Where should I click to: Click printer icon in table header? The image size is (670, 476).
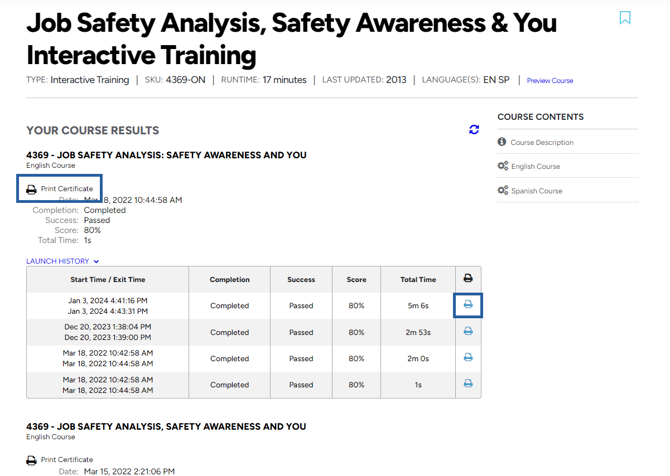468,279
